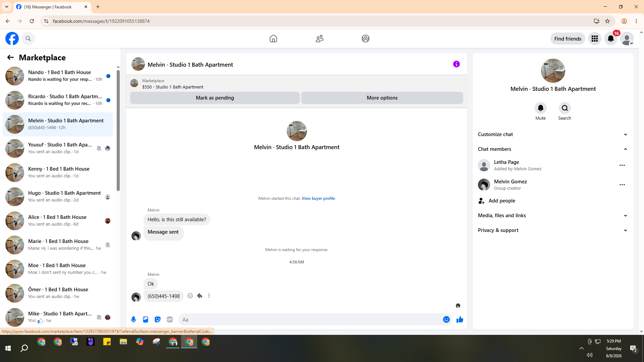Click Mark as pending button

point(215,98)
